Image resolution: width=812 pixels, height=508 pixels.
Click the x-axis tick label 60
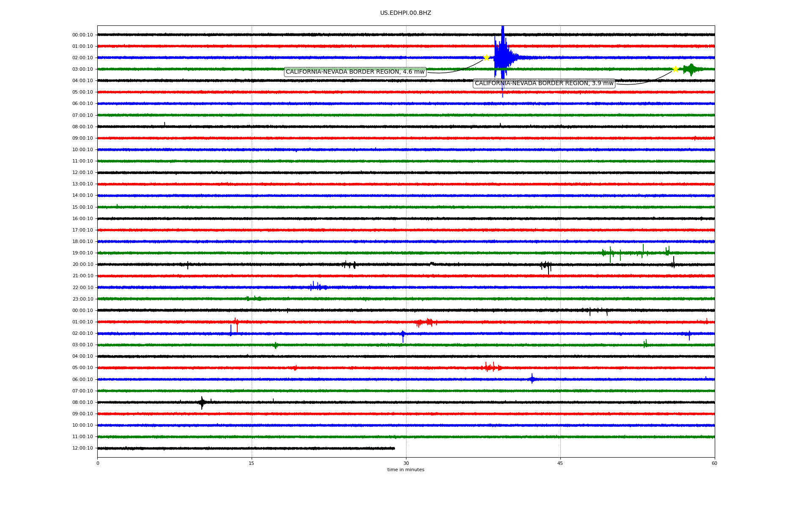click(714, 463)
